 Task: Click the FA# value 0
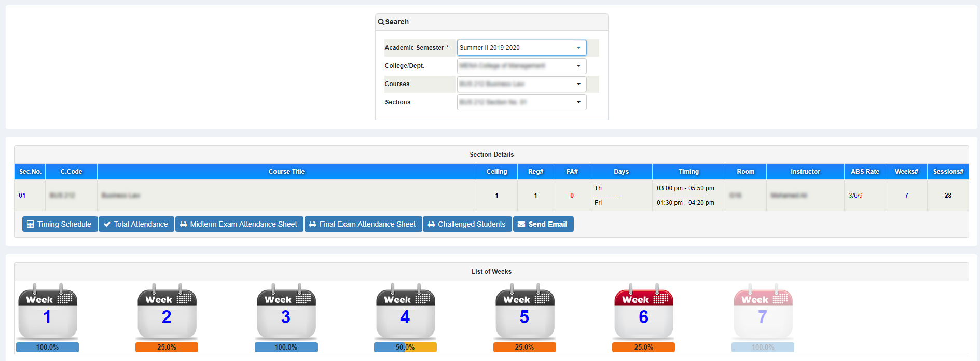(x=572, y=196)
